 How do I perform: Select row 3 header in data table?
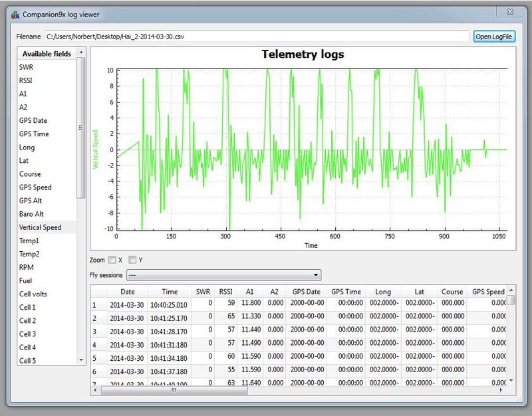pos(98,331)
